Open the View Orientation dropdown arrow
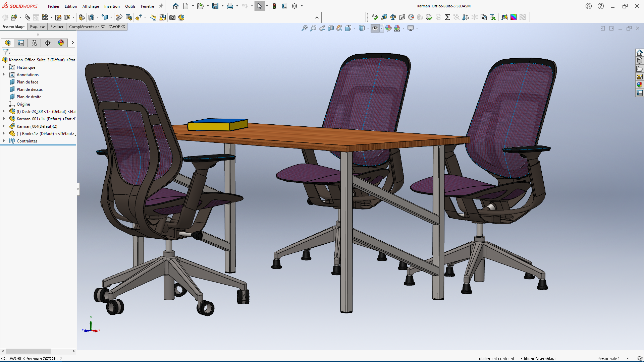 [355, 28]
